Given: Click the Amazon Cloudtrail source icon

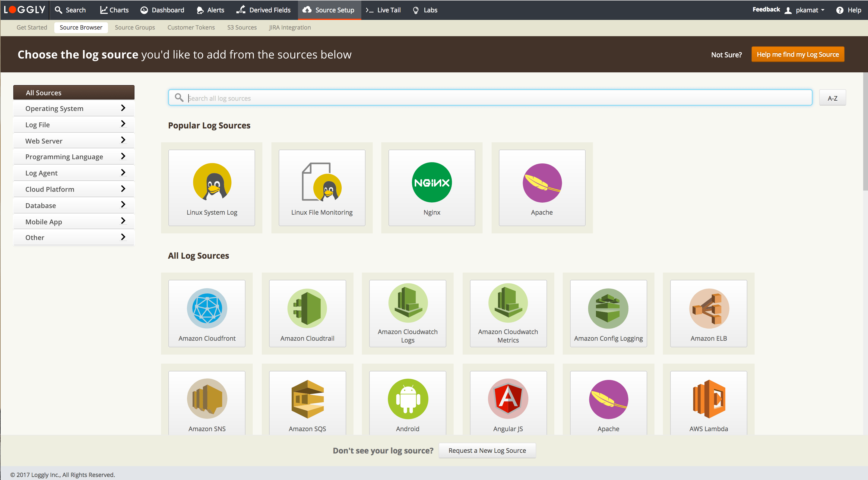Looking at the screenshot, I should coord(307,308).
